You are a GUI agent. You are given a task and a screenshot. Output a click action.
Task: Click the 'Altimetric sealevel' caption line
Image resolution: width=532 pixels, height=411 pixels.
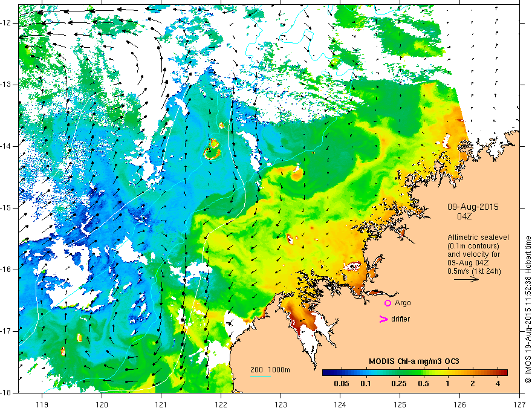[478, 238]
